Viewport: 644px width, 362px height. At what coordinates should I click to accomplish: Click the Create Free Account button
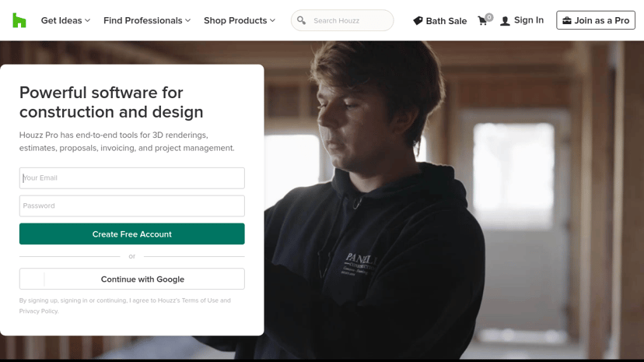click(132, 234)
